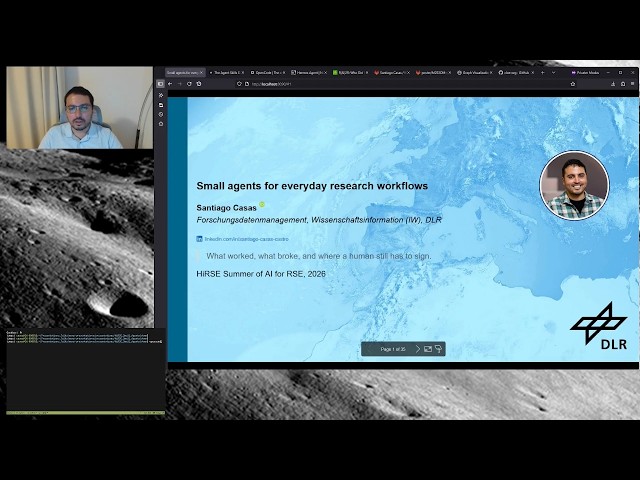Open a new browser tab with plus
The height and width of the screenshot is (480, 640).
[x=542, y=73]
